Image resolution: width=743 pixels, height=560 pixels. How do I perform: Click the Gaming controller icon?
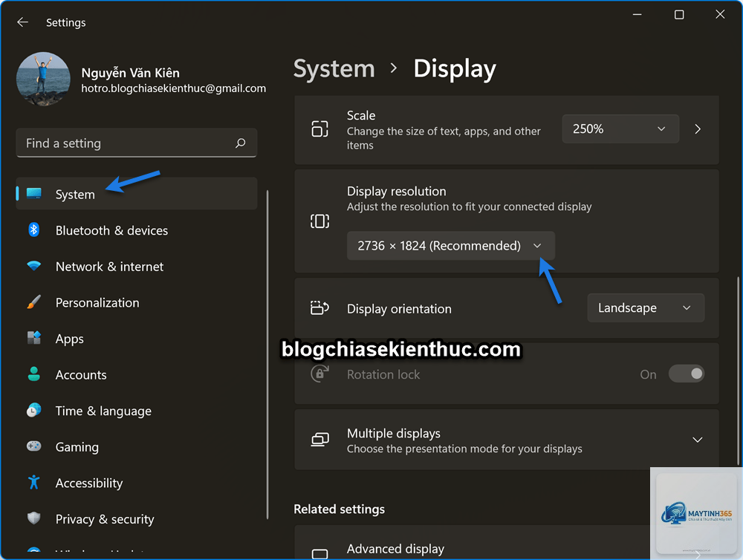(x=33, y=446)
